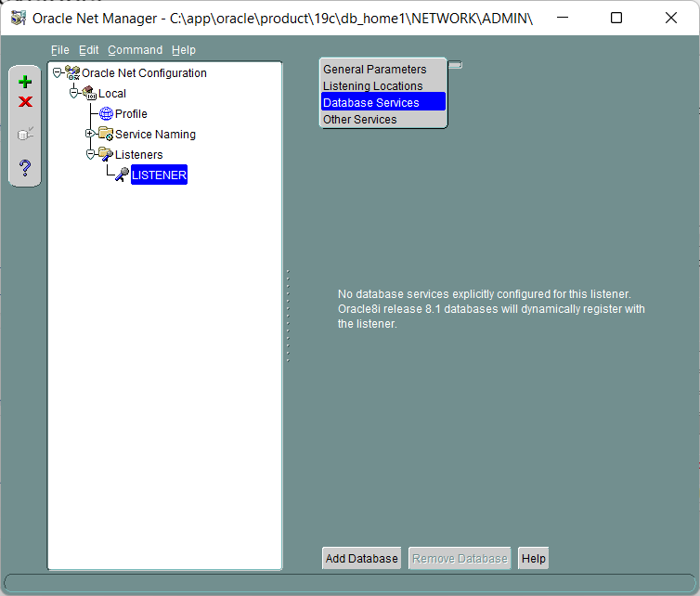Collapse the Oracle Net Configuration tree node
Viewport: 700px width, 596px height.
click(58, 72)
